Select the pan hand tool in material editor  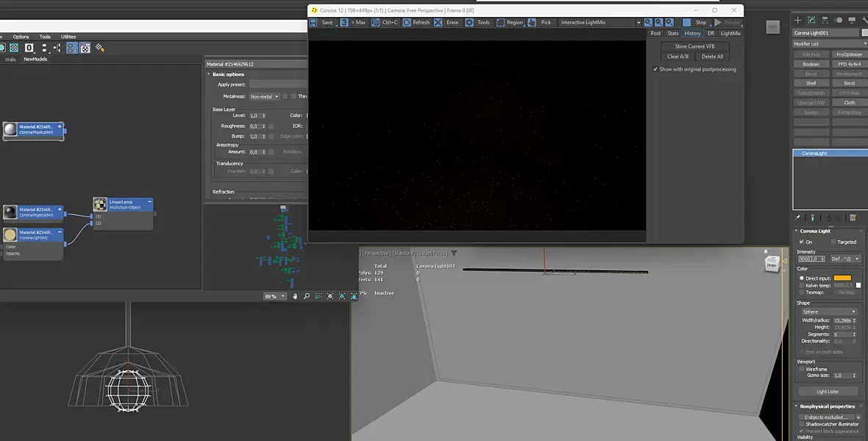pyautogui.click(x=295, y=297)
